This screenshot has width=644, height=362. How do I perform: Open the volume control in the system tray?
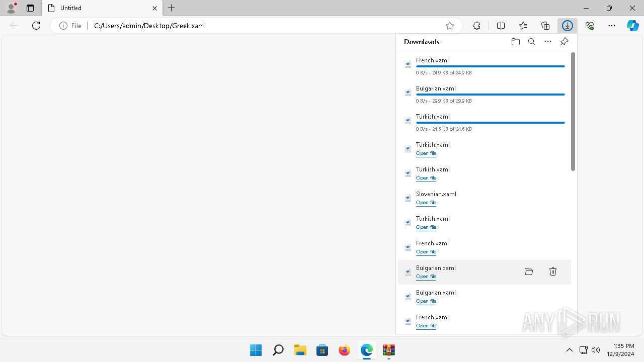point(596,350)
